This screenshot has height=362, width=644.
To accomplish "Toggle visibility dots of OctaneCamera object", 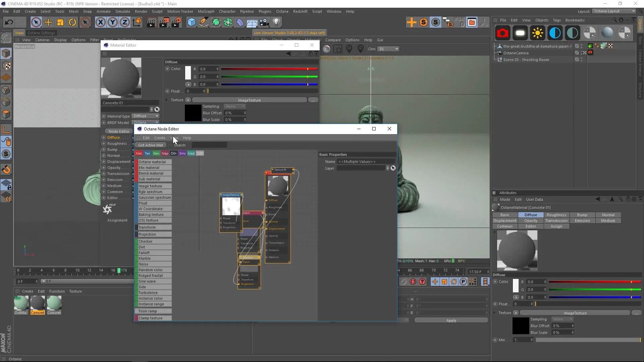I will pos(581,53).
